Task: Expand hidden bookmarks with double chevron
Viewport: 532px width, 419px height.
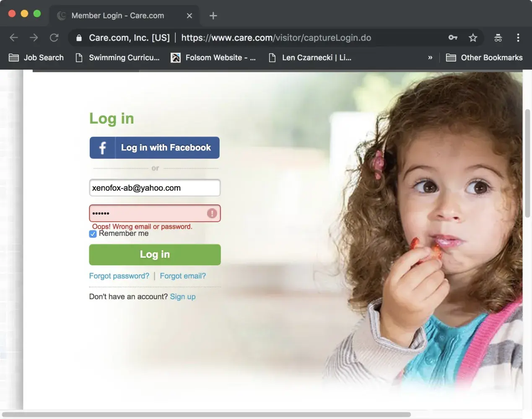Action: tap(430, 57)
